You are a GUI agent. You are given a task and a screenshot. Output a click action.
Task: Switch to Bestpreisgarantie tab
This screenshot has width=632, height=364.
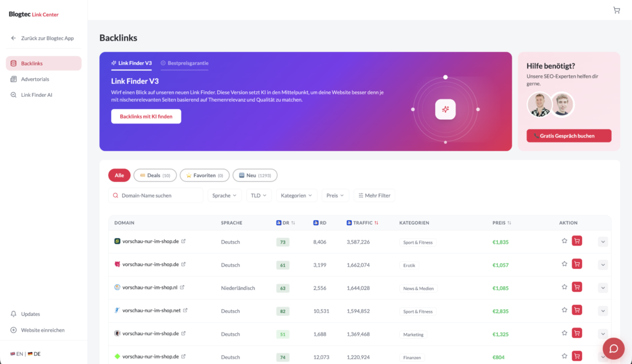[185, 64]
